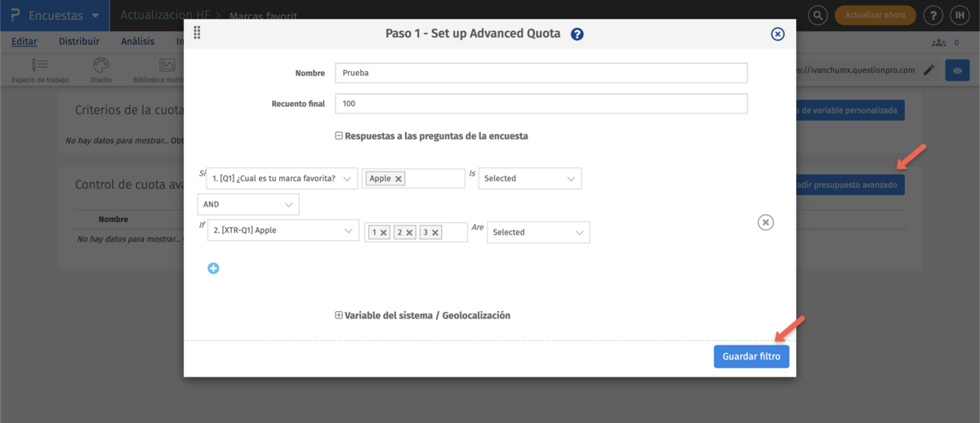Add a new condition with plus icon
The height and width of the screenshot is (423, 980).
tap(213, 268)
